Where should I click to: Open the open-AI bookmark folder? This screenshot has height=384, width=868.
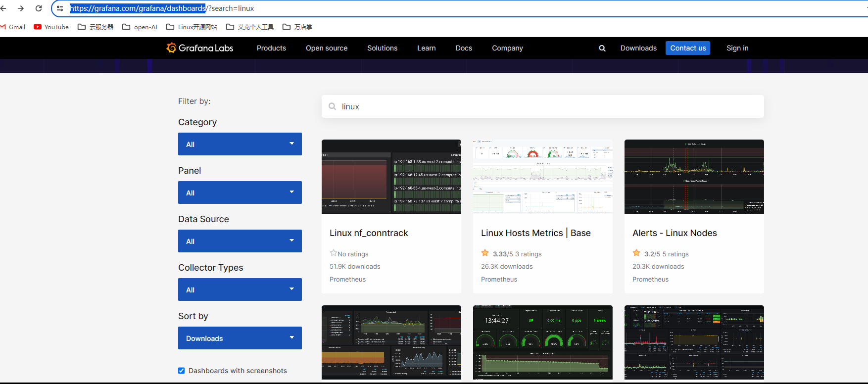[x=140, y=27]
